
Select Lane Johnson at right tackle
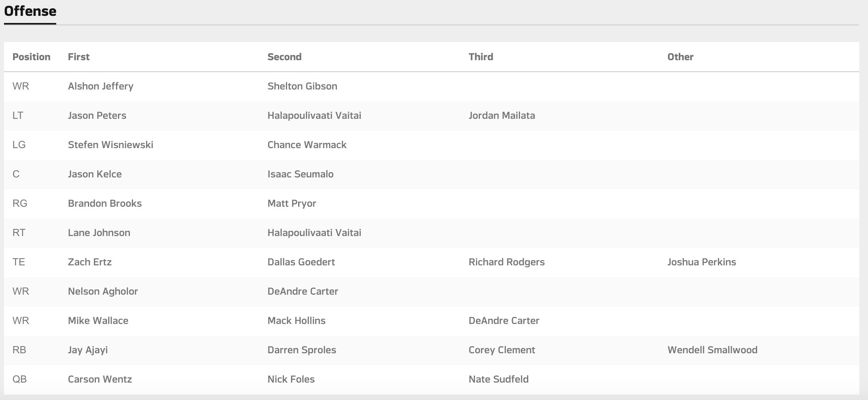click(99, 233)
